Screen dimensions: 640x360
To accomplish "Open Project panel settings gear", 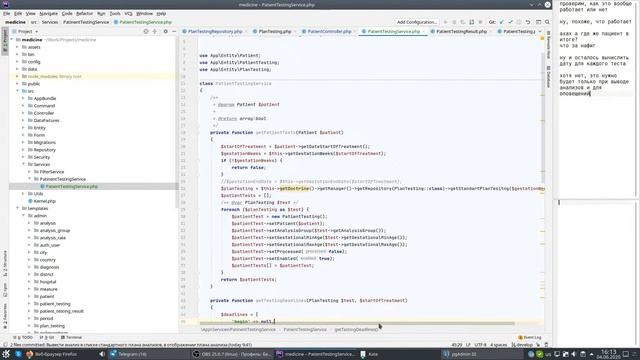I will point(165,31).
